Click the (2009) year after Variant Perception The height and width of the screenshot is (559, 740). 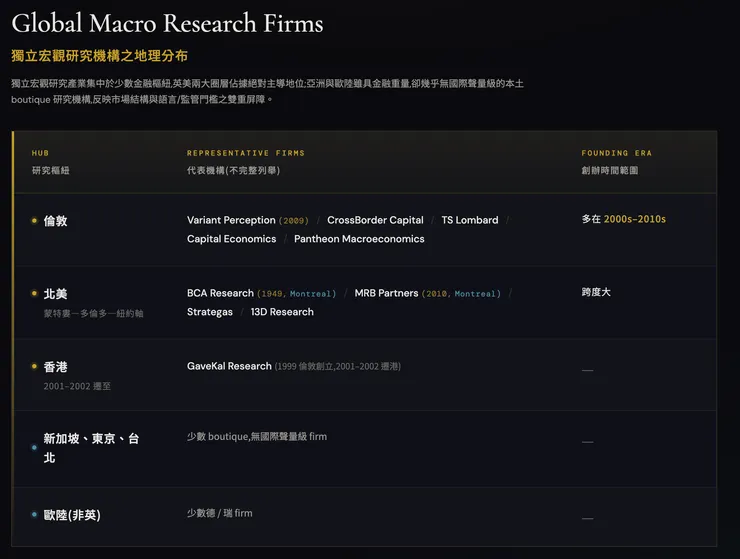294,220
